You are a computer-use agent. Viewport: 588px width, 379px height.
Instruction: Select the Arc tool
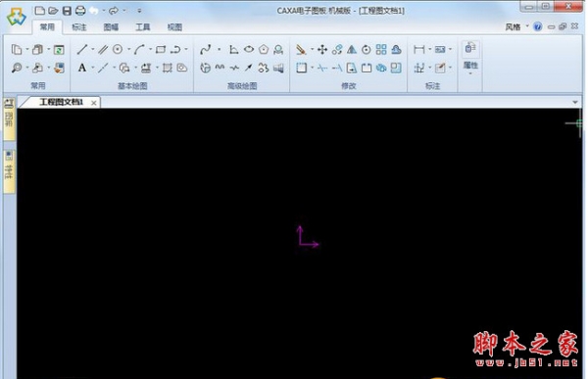[139, 50]
